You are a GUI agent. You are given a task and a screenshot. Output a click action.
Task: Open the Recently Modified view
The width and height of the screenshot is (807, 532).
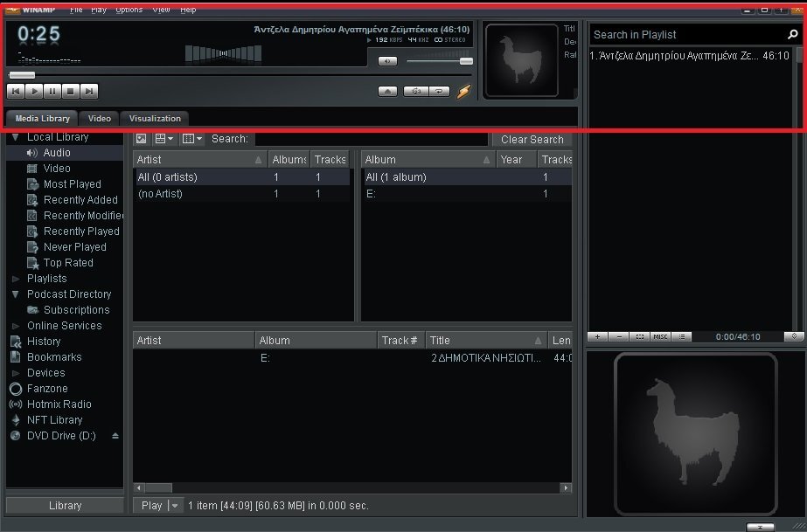pyautogui.click(x=82, y=216)
